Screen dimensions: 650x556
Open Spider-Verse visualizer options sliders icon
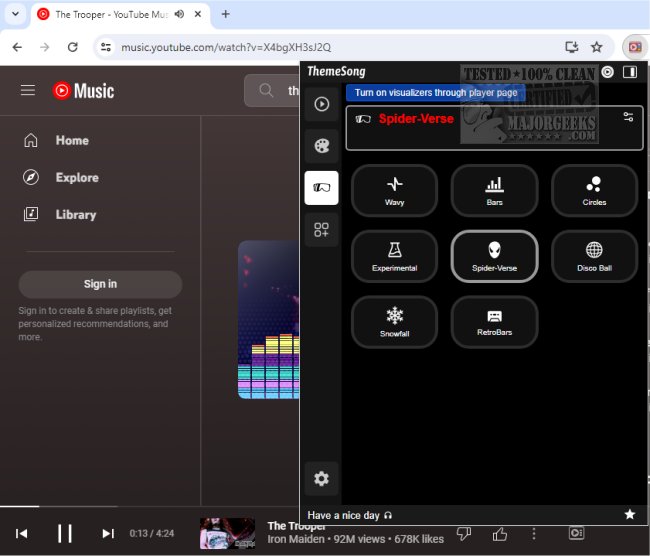coord(628,117)
